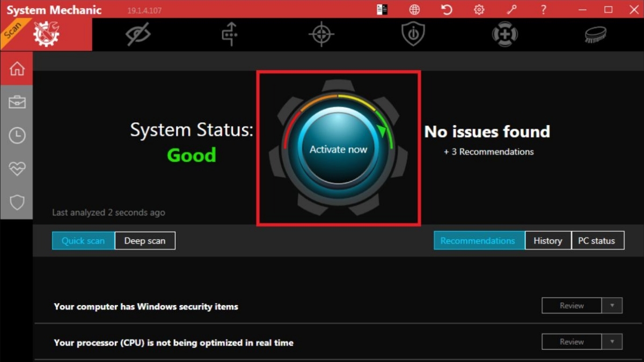The width and height of the screenshot is (644, 362).
Task: Expand dropdown arrow for Windows security items
Action: click(x=612, y=306)
